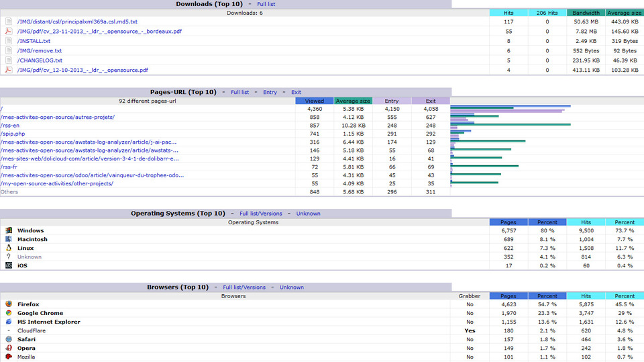Click the text file icon next to INSTALL.txt
Viewport: 644px width, 362px height.
coord(9,41)
